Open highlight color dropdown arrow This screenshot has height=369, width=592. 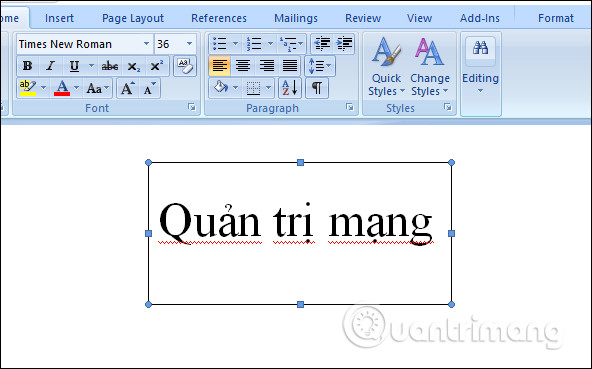click(43, 88)
